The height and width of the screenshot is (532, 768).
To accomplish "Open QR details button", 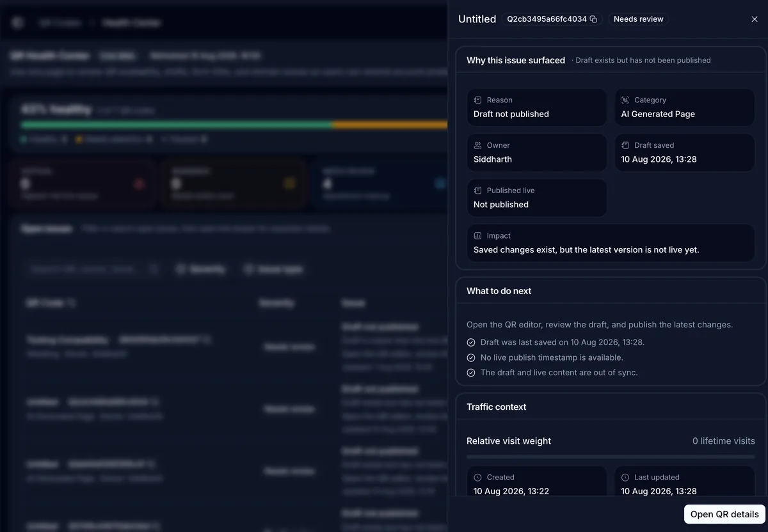I will (x=724, y=514).
